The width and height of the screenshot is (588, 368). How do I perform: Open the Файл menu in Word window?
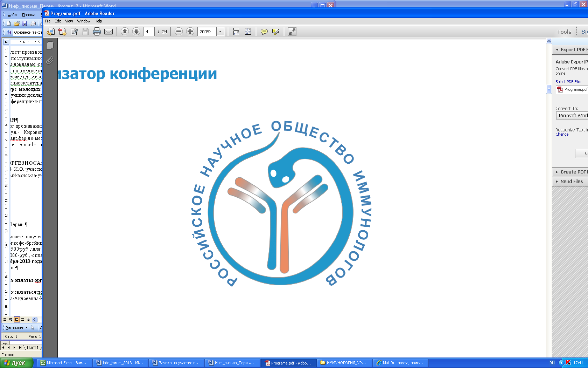12,15
